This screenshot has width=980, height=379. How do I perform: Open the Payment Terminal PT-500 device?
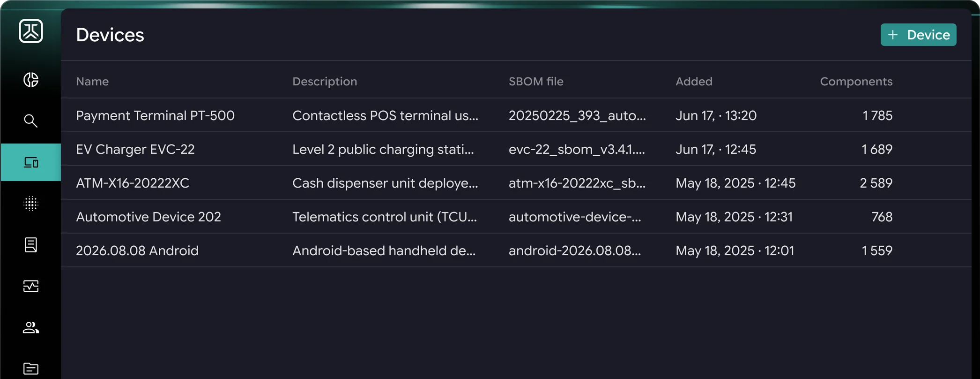pos(155,115)
